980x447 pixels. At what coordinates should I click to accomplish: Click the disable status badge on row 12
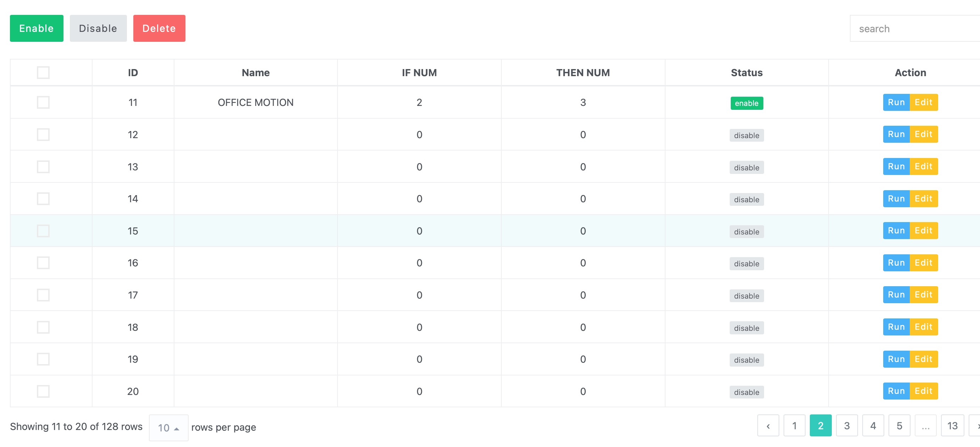click(746, 135)
